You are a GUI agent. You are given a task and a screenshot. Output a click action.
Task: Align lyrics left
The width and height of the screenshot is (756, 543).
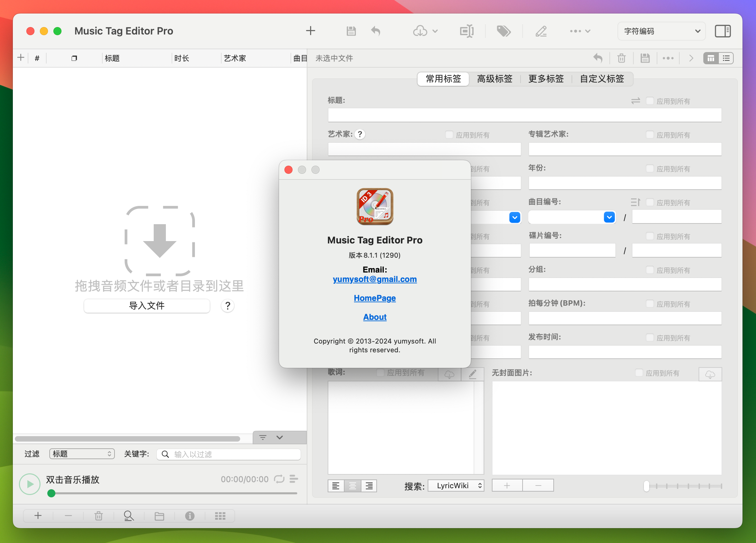(x=336, y=486)
